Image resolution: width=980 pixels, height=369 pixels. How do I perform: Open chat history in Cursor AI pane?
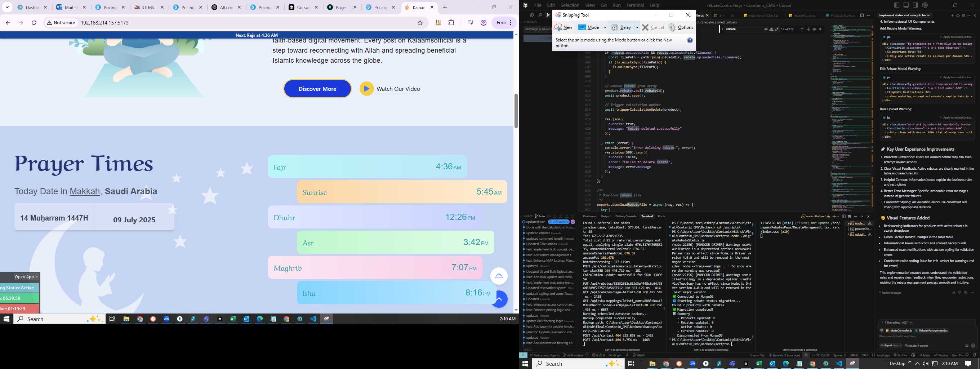[963, 15]
